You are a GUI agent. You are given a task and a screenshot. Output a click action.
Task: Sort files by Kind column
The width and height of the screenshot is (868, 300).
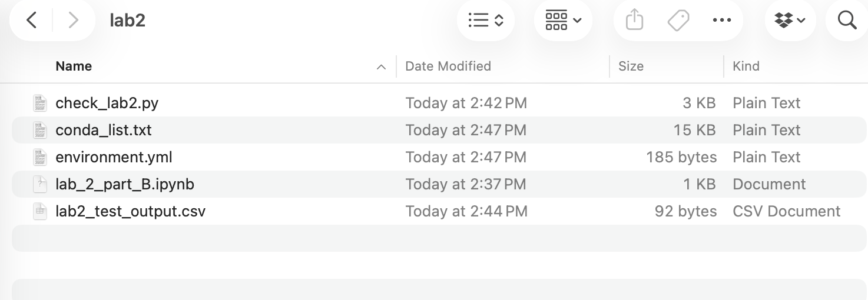coord(746,66)
